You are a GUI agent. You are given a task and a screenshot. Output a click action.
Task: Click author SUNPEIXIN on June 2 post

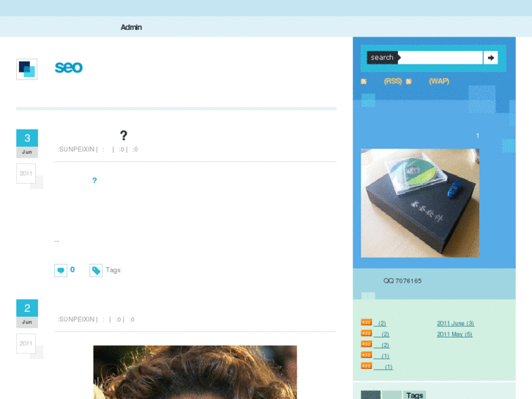click(x=77, y=319)
